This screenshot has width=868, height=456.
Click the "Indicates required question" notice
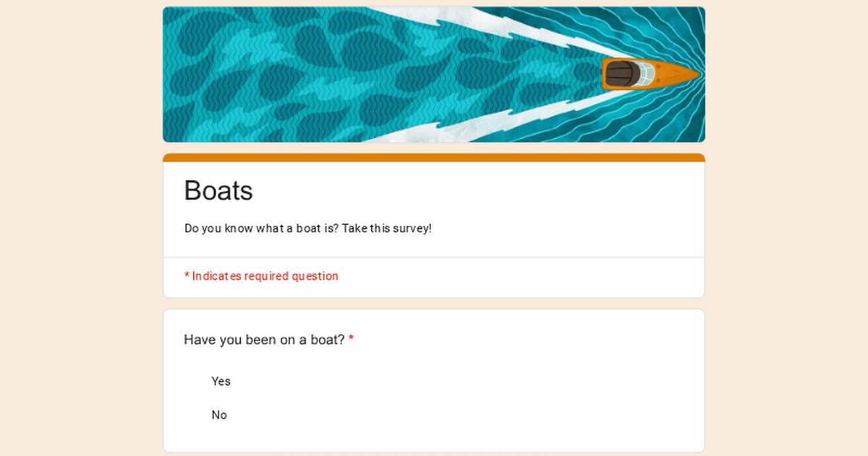pyautogui.click(x=265, y=276)
